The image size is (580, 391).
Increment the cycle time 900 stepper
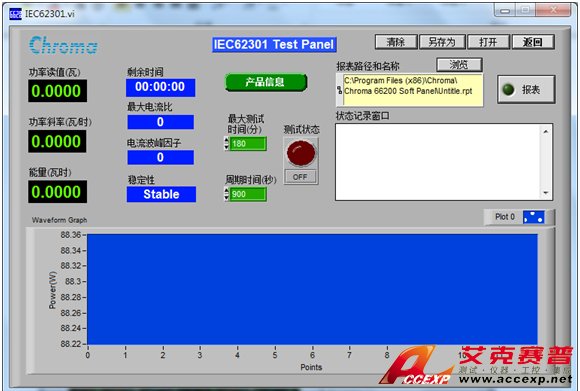click(x=226, y=191)
